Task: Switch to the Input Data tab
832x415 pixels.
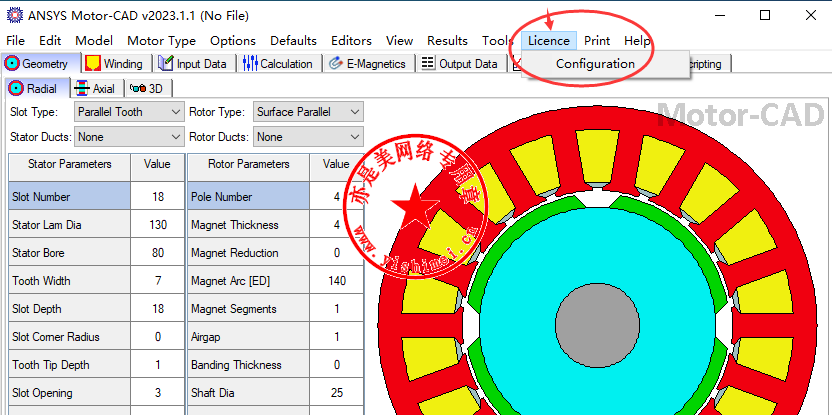Action: (x=194, y=64)
